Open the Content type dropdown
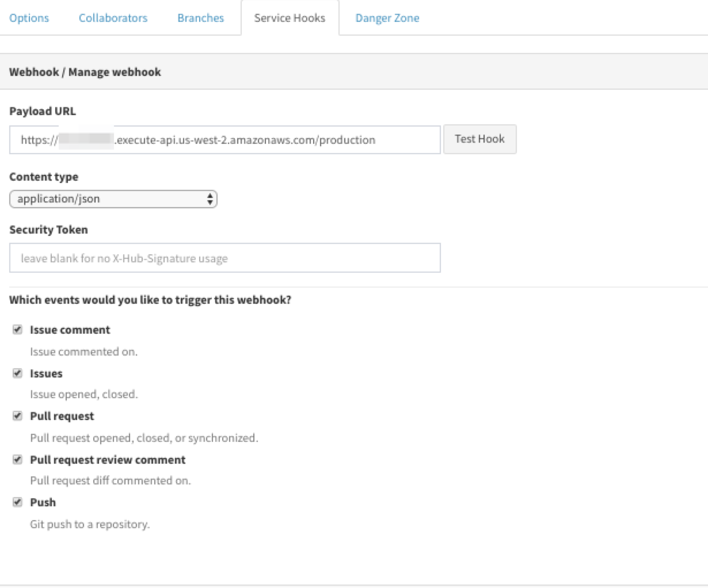 click(113, 198)
